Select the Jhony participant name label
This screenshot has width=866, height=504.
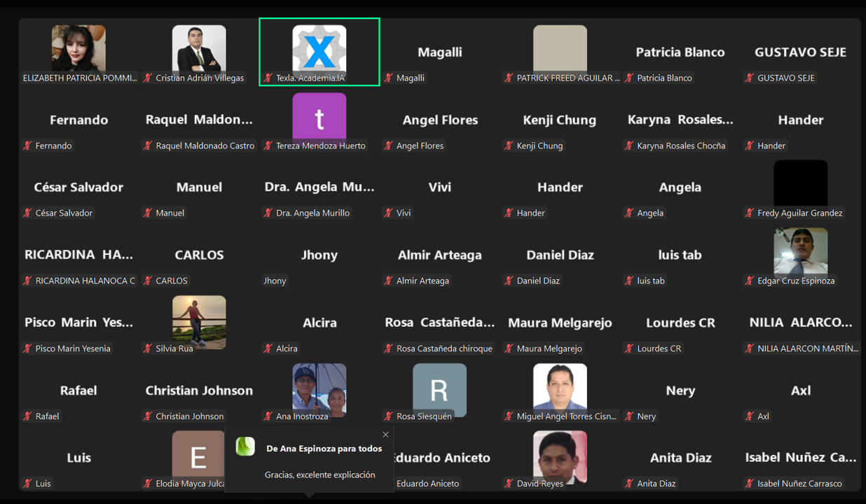275,281
